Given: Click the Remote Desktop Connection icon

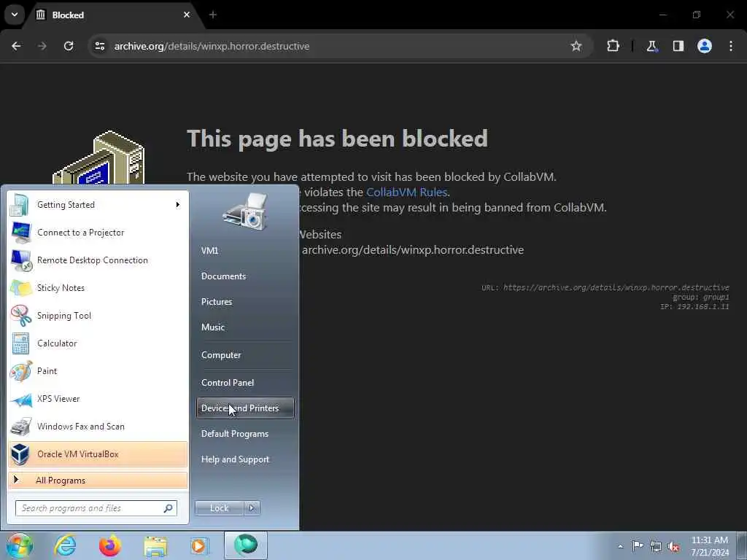Looking at the screenshot, I should [x=21, y=260].
